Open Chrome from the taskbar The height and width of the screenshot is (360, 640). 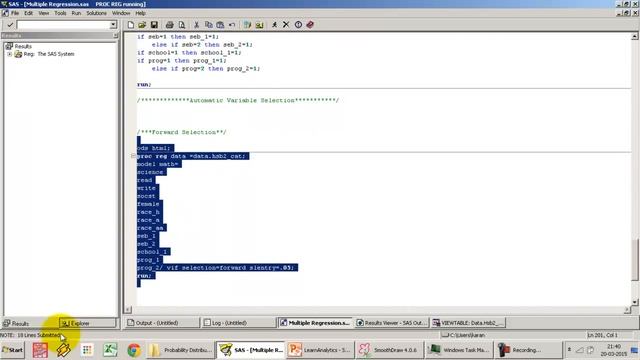pyautogui.click(x=133, y=350)
